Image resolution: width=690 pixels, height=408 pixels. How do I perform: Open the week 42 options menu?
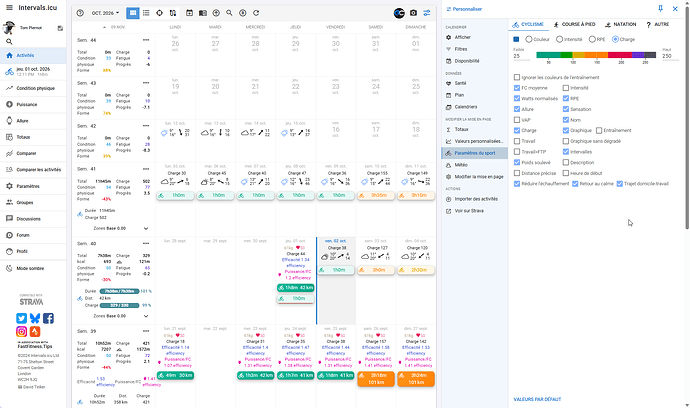click(x=146, y=126)
